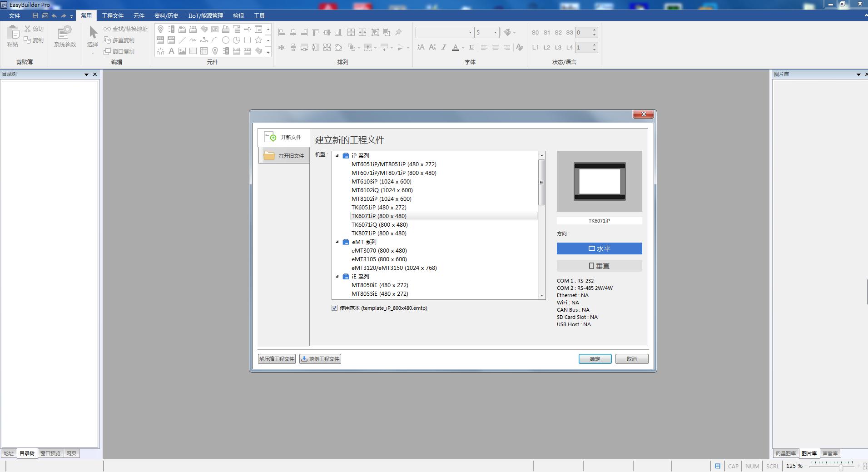Collapse the iE 系列 tree group

tap(337, 276)
